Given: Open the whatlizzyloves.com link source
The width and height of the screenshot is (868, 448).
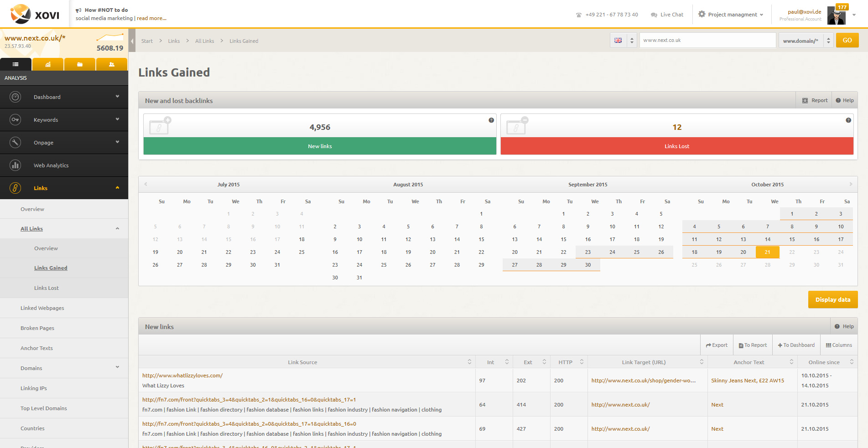Looking at the screenshot, I should click(182, 376).
